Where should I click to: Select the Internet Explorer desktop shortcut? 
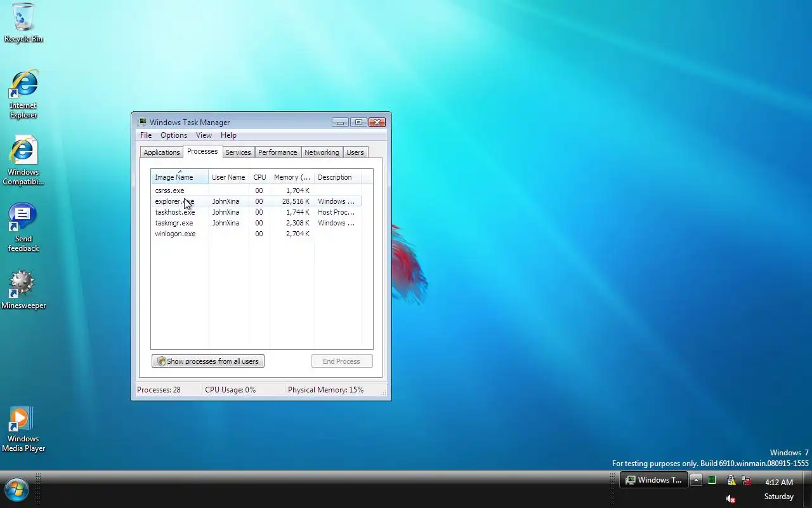23,94
